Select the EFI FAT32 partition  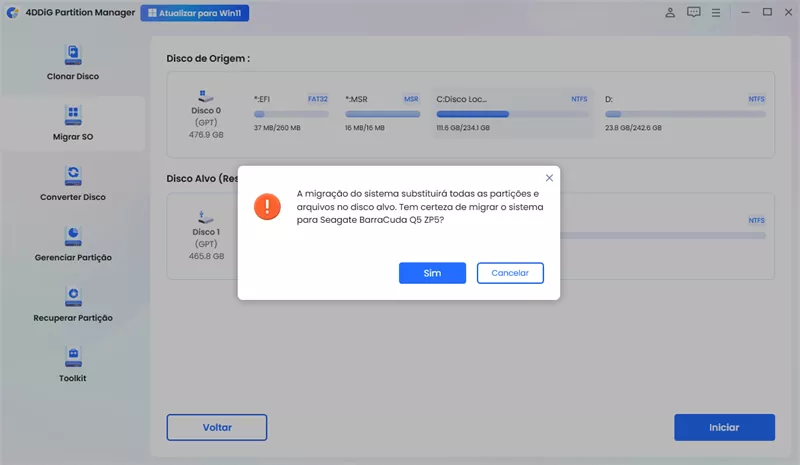click(x=292, y=114)
